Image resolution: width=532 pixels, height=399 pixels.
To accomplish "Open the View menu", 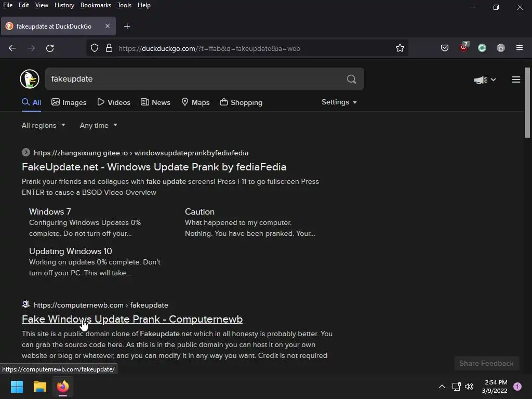I will (42, 5).
